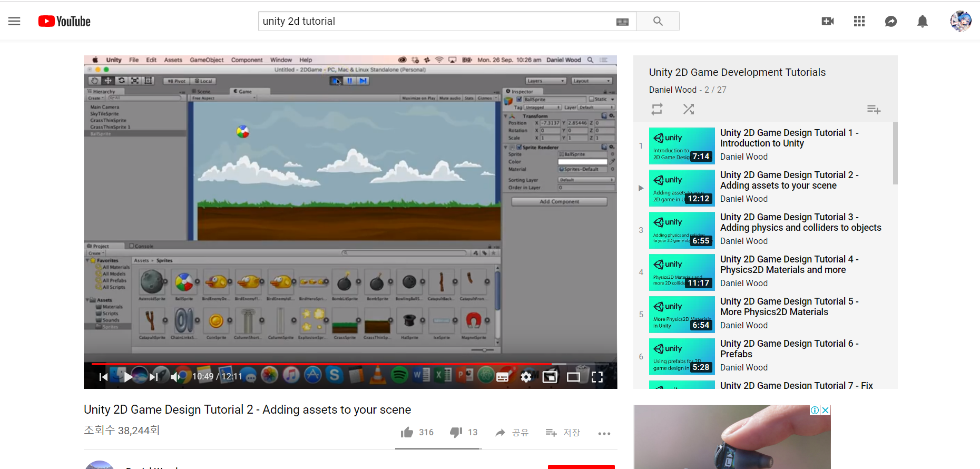Click the view count '조회수 38,244회'
Screen dimensions: 980x469
tap(122, 431)
